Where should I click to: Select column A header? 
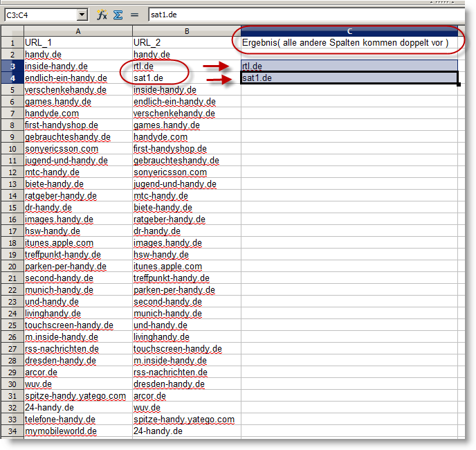click(78, 31)
